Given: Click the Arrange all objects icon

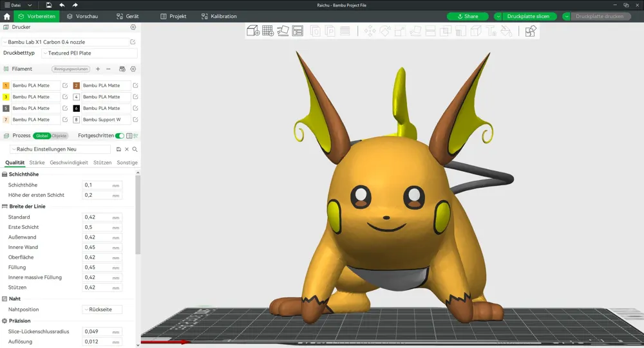Looking at the screenshot, I should [298, 31].
